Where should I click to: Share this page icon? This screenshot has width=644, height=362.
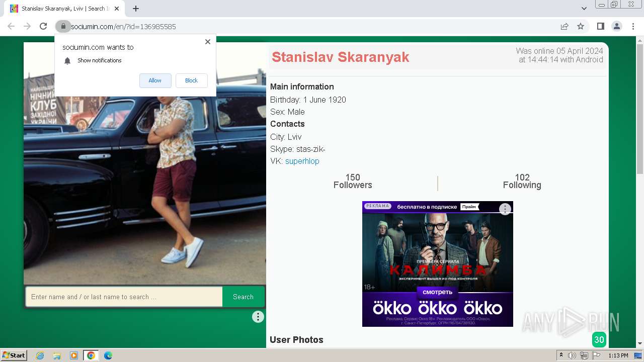click(x=565, y=27)
